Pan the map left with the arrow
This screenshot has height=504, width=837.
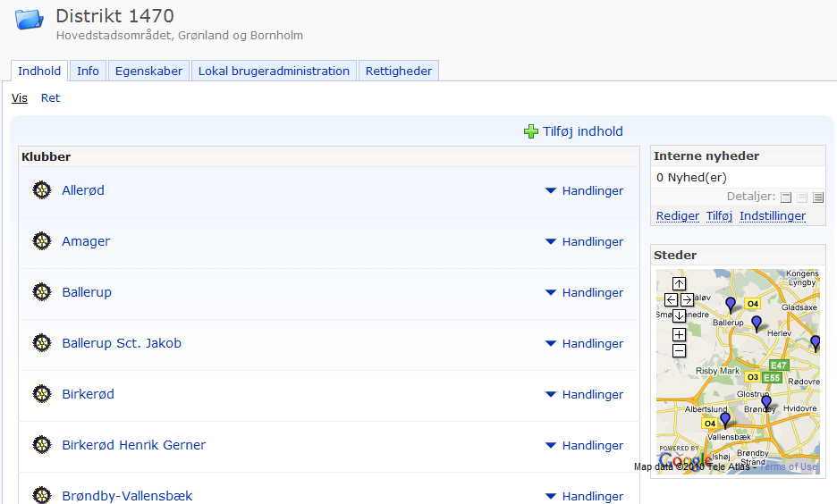[671, 300]
